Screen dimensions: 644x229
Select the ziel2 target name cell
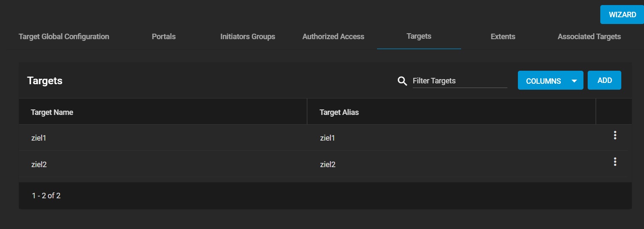tap(39, 165)
